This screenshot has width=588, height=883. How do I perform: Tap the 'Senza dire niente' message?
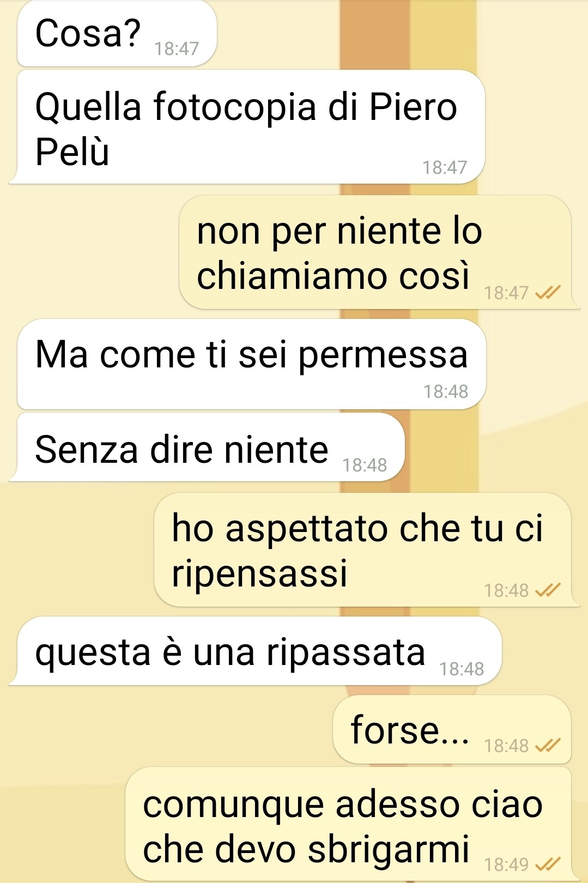pyautogui.click(x=207, y=447)
